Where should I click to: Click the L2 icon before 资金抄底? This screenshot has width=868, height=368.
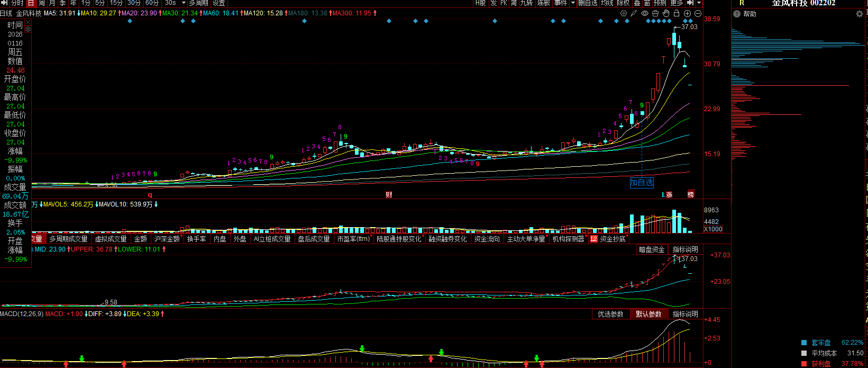pyautogui.click(x=593, y=239)
